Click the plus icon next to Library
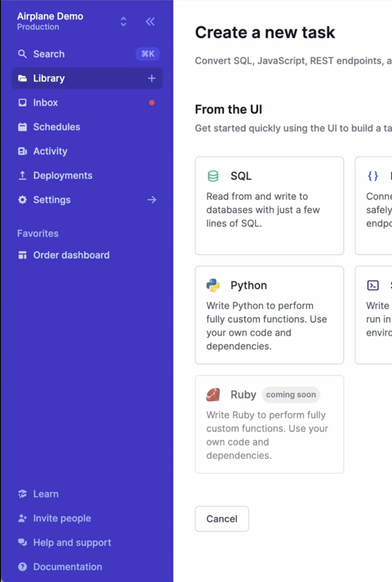Screen dimensions: 392x582 tap(151, 78)
